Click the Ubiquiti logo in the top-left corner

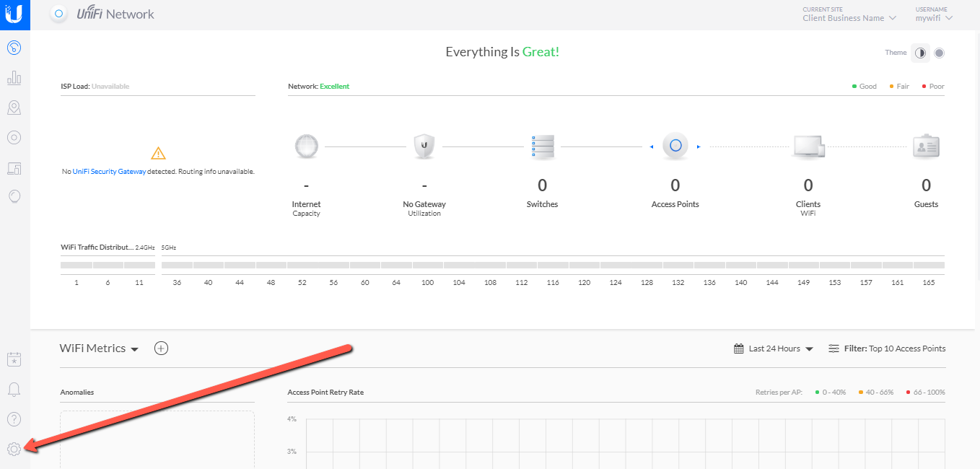pos(14,14)
